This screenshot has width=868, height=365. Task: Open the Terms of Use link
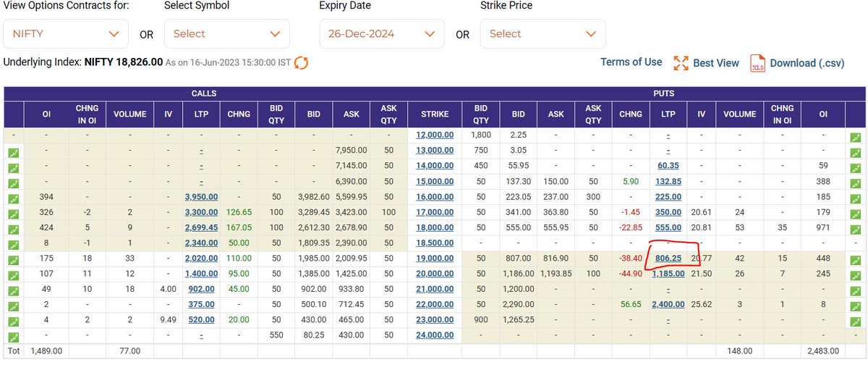pos(631,62)
